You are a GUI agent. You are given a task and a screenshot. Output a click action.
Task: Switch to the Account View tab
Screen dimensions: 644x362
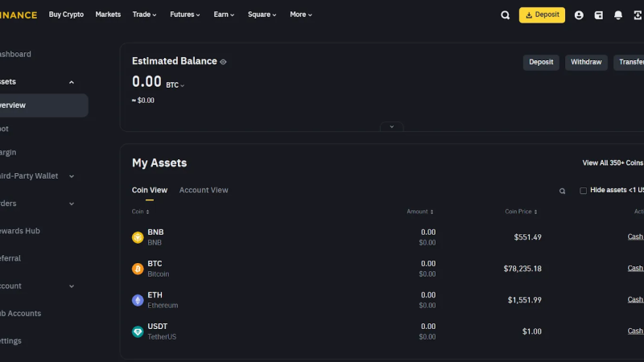[x=204, y=190]
